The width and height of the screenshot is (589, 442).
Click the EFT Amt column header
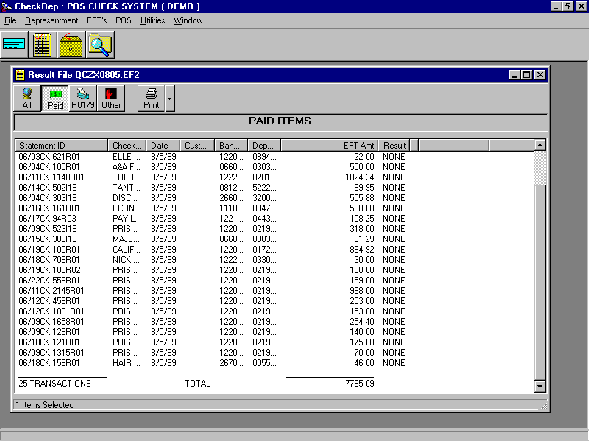pos(329,145)
